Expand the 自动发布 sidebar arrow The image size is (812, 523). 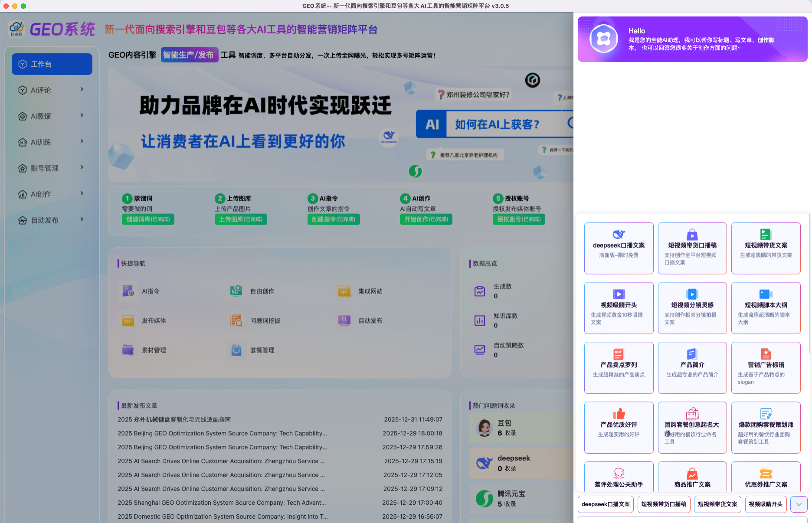(x=82, y=219)
